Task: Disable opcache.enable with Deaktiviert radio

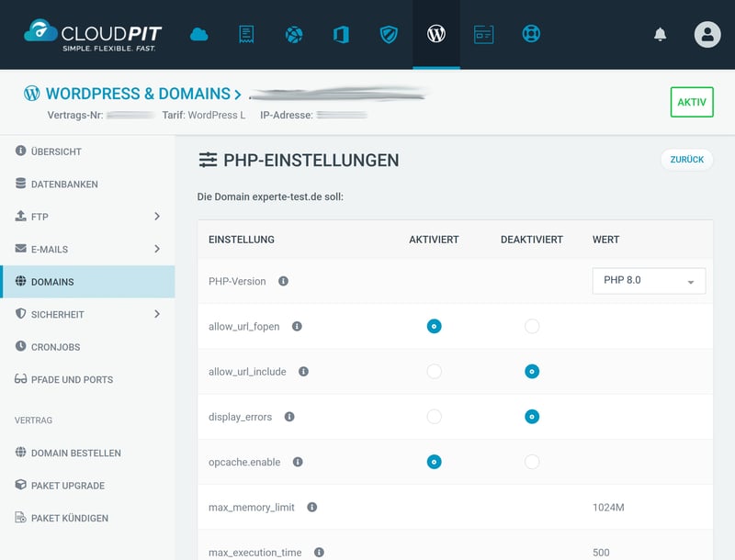Action: (x=531, y=462)
